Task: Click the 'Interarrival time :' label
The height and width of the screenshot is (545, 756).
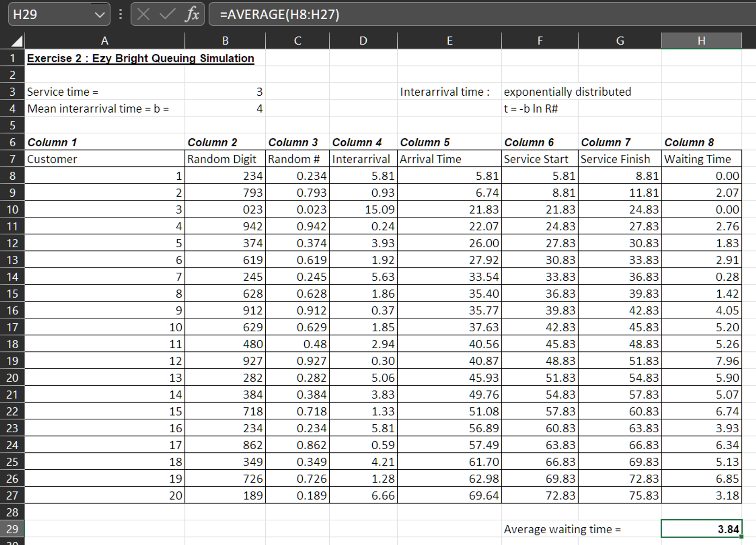Action: coord(445,92)
